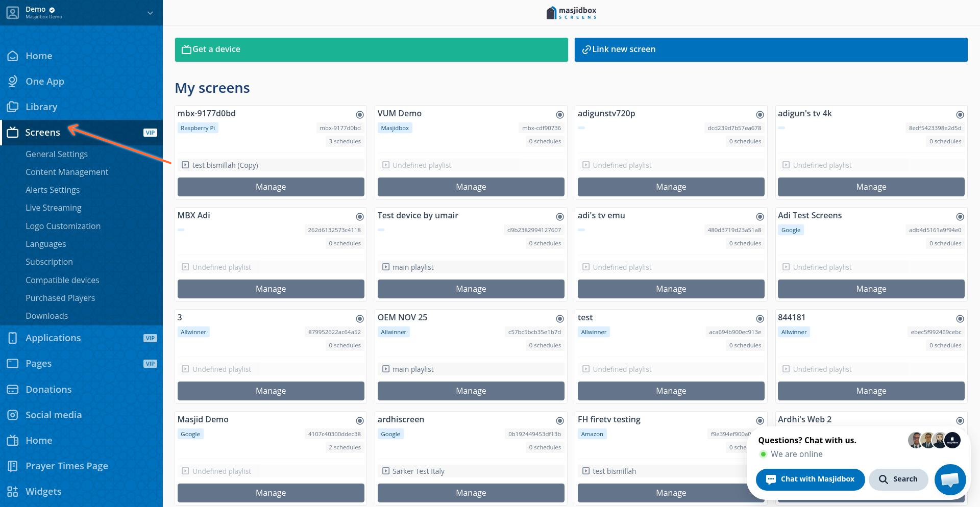Click the playlist icon beside main playlist
Image resolution: width=980 pixels, height=507 pixels.
[385, 267]
